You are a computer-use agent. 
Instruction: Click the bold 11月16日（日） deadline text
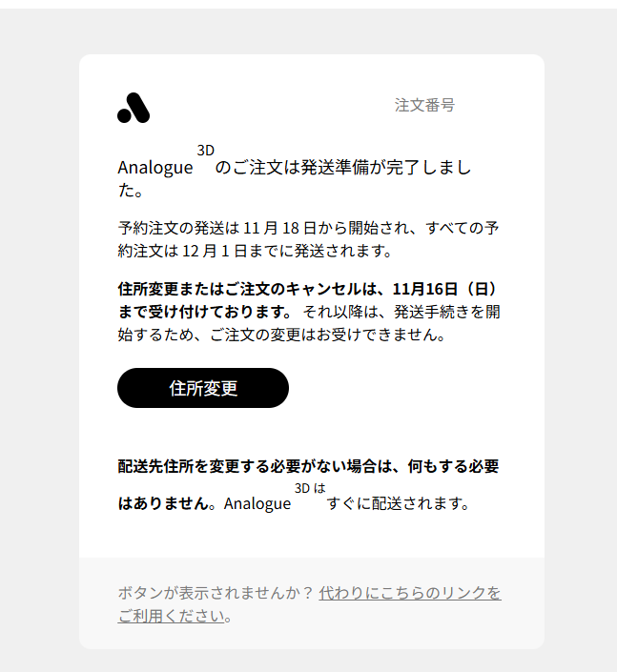coord(445,289)
